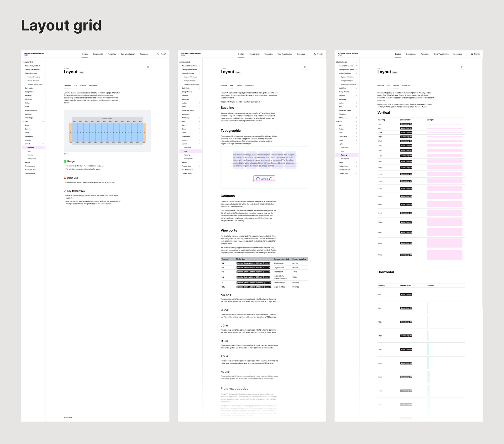Switch to the Grid tab on the Overview page
The image size is (504, 444).
click(x=75, y=85)
